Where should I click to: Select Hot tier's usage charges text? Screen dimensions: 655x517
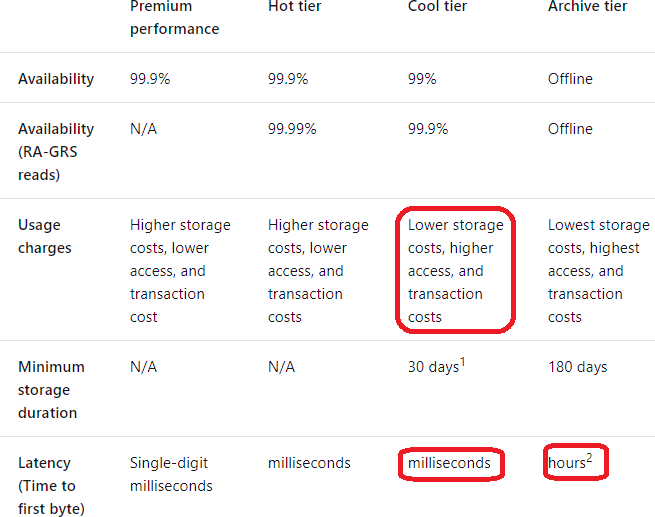318,270
